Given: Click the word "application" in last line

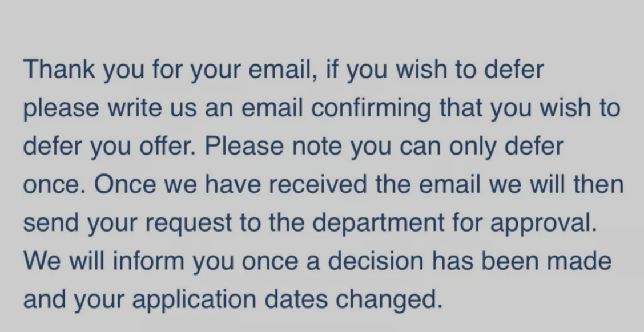Looking at the screenshot, I should click(x=194, y=300).
